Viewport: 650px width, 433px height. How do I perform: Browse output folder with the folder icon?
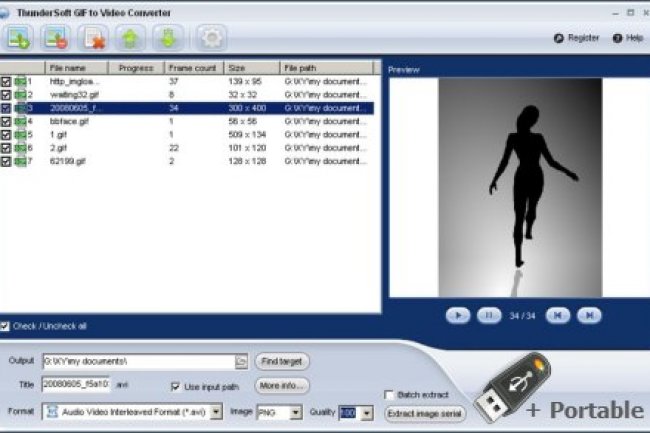coord(241,361)
